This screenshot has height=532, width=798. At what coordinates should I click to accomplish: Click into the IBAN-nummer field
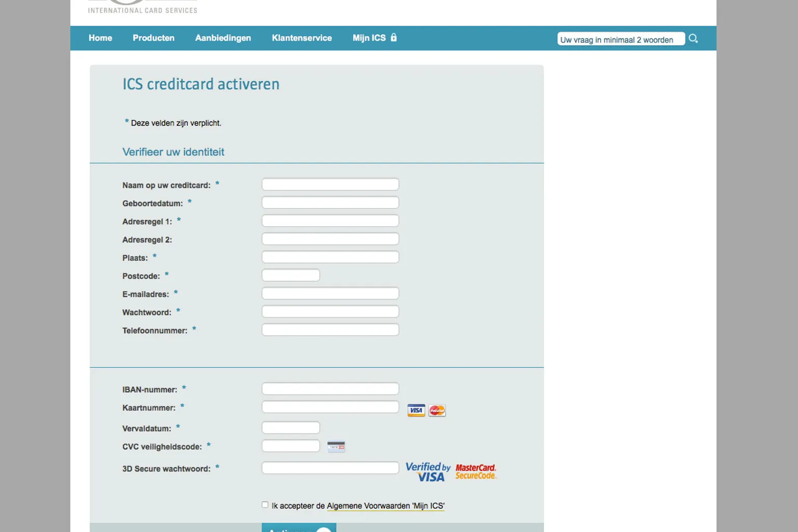[x=330, y=389]
